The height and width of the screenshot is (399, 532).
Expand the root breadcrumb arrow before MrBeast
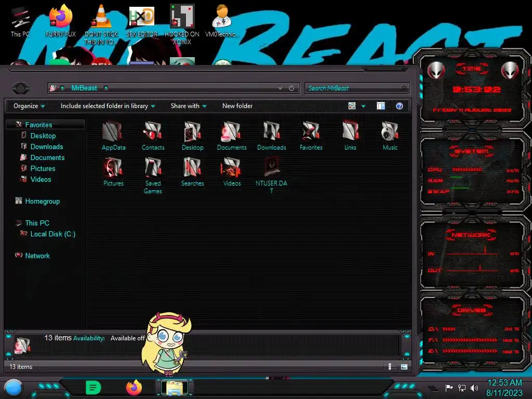pos(62,88)
